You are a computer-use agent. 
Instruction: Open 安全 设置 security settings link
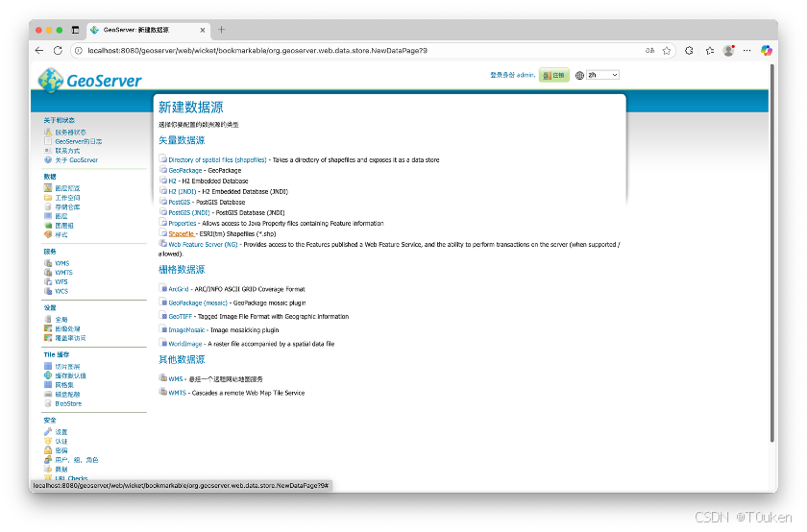point(61,432)
